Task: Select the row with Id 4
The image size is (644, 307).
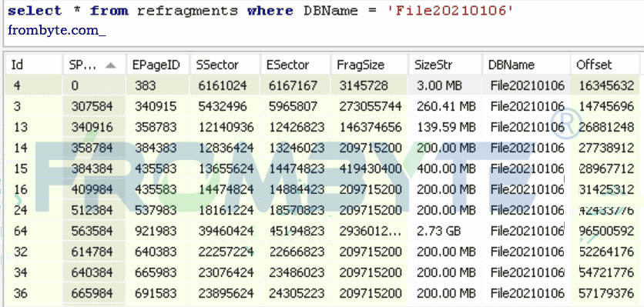Action: tap(322, 85)
